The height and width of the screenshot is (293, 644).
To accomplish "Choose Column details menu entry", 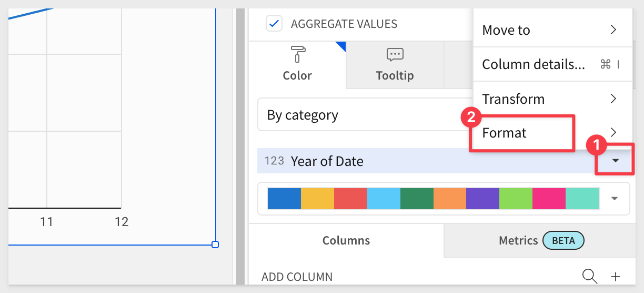I will tap(552, 64).
